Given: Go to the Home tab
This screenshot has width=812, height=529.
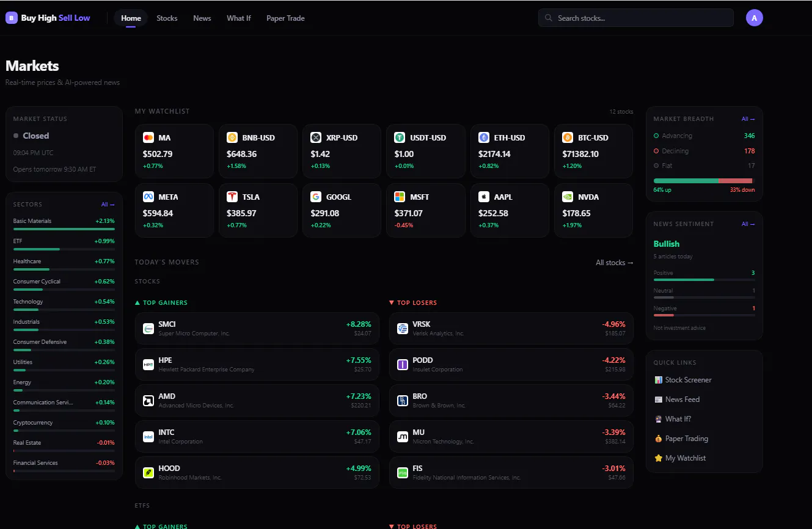Looking at the screenshot, I should pyautogui.click(x=131, y=18).
